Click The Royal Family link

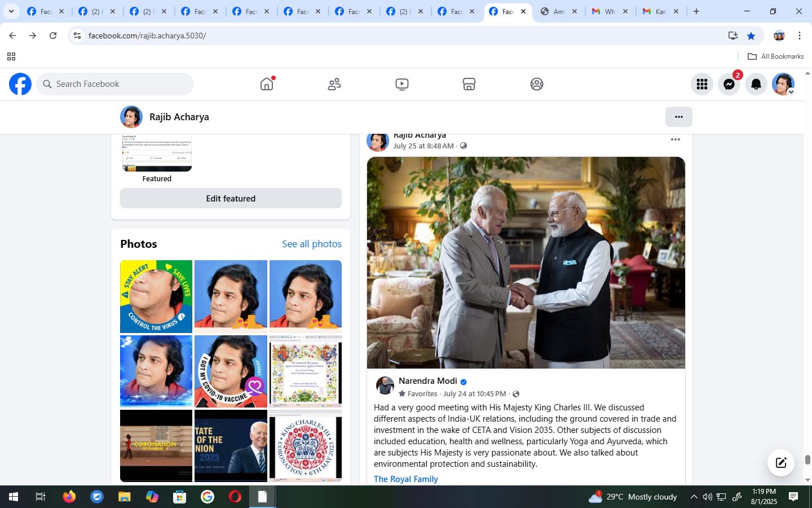(x=406, y=479)
